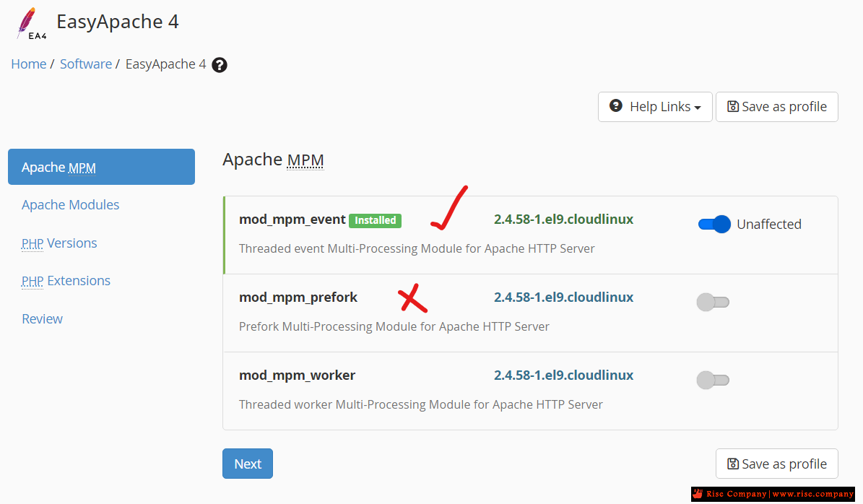Click the green Installed badge
The width and height of the screenshot is (863, 504).
(x=376, y=220)
